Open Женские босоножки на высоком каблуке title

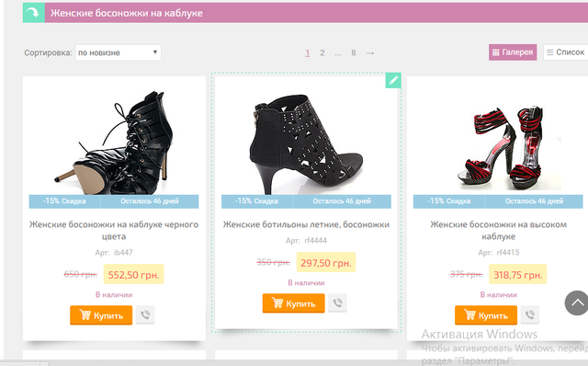point(498,231)
